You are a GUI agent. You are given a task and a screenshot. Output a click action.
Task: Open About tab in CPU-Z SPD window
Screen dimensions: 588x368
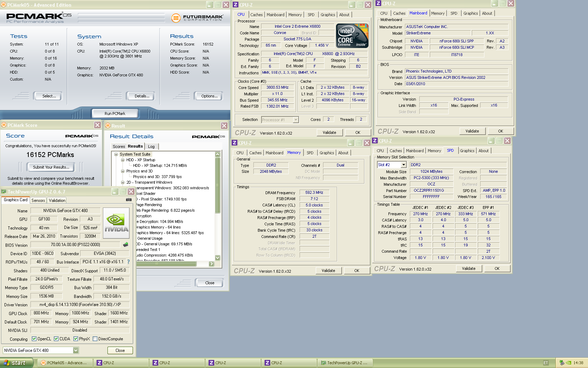click(484, 151)
